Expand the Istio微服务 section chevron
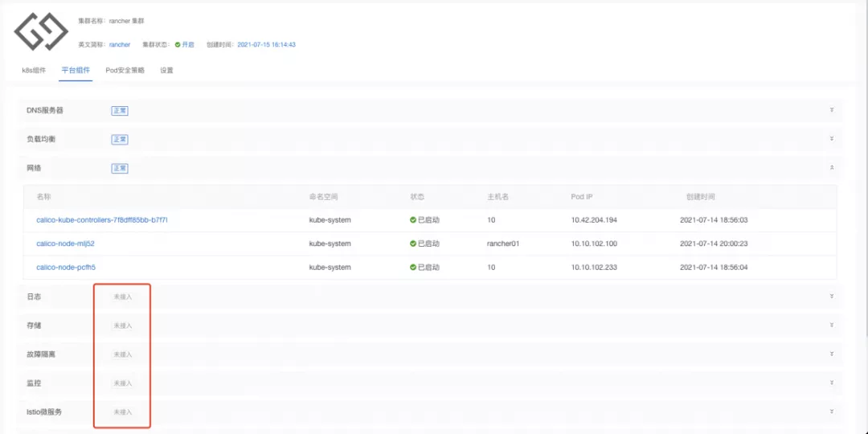This screenshot has height=434, width=868. pyautogui.click(x=832, y=411)
